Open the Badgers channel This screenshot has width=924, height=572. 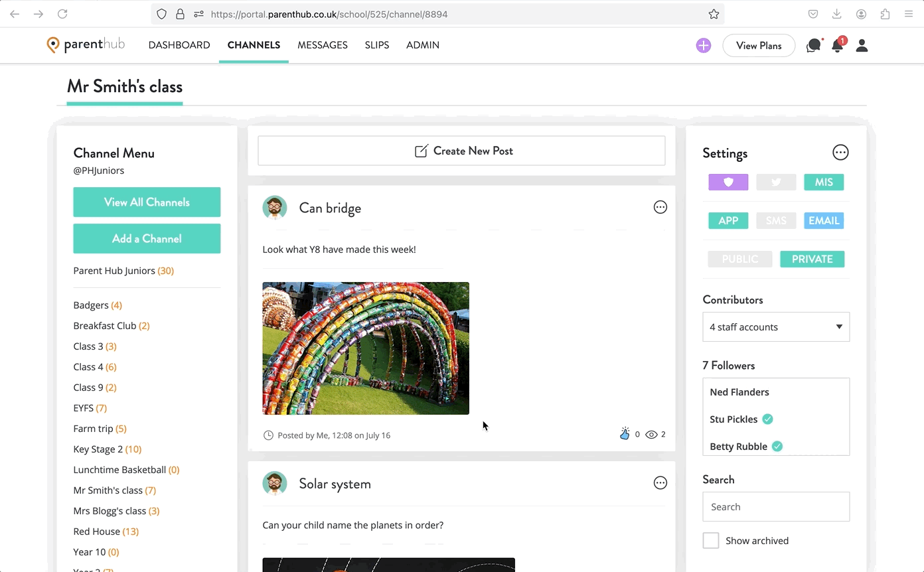(x=98, y=305)
